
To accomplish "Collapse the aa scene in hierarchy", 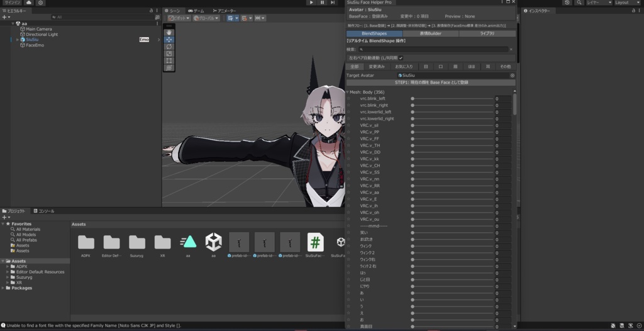I will pyautogui.click(x=13, y=24).
